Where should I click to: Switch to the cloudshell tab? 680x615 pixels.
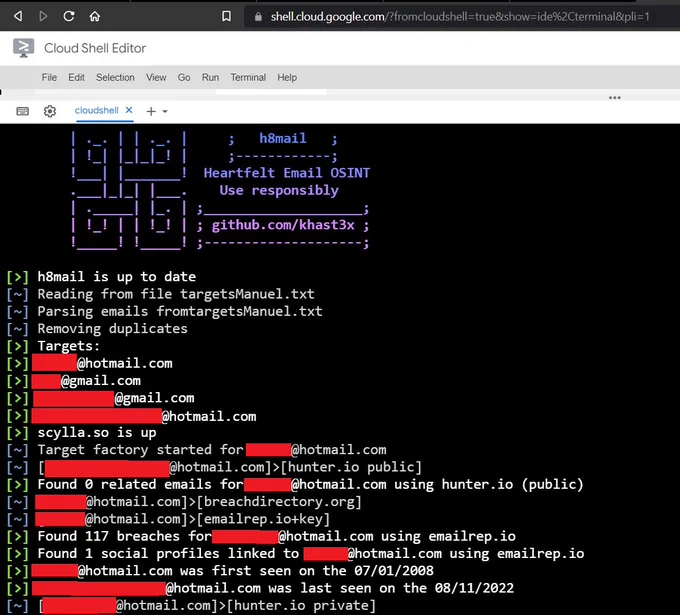pos(96,111)
